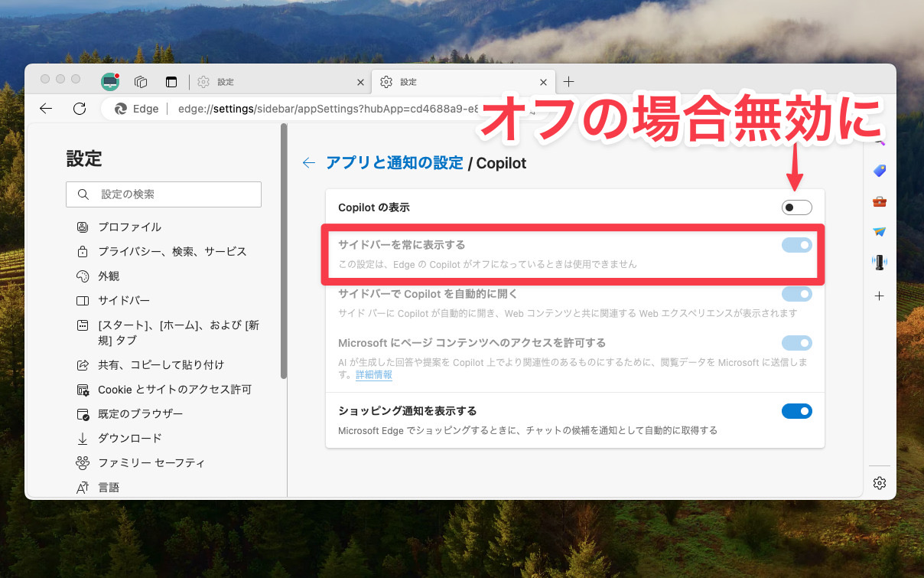924x578 pixels.
Task: Go back via the アプリと通知の設定 breadcrumb link
Action: (394, 162)
